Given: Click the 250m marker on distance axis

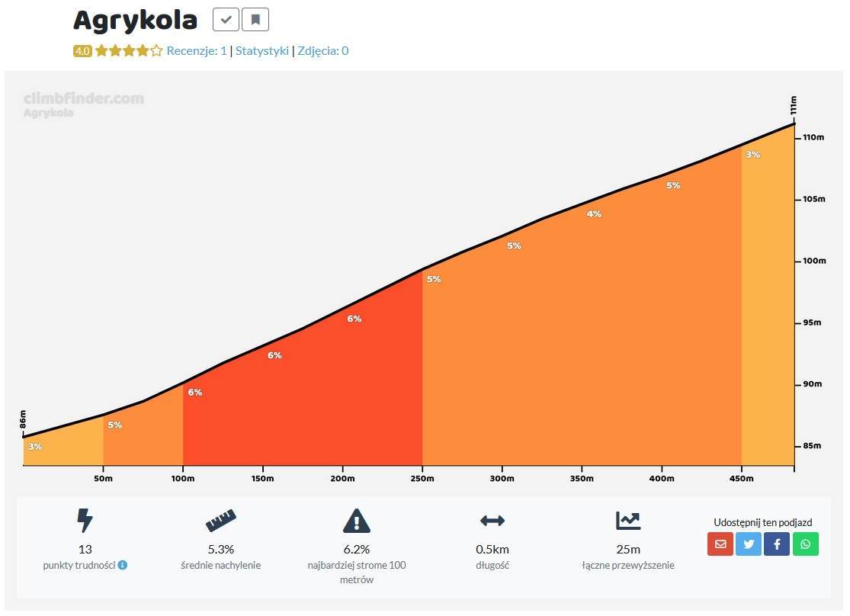Looking at the screenshot, I should click(x=422, y=478).
